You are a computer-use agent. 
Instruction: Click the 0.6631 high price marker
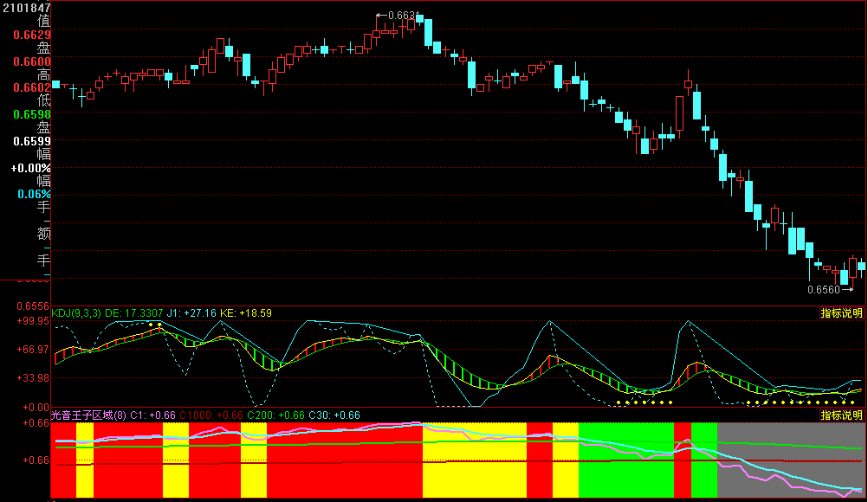coord(398,16)
